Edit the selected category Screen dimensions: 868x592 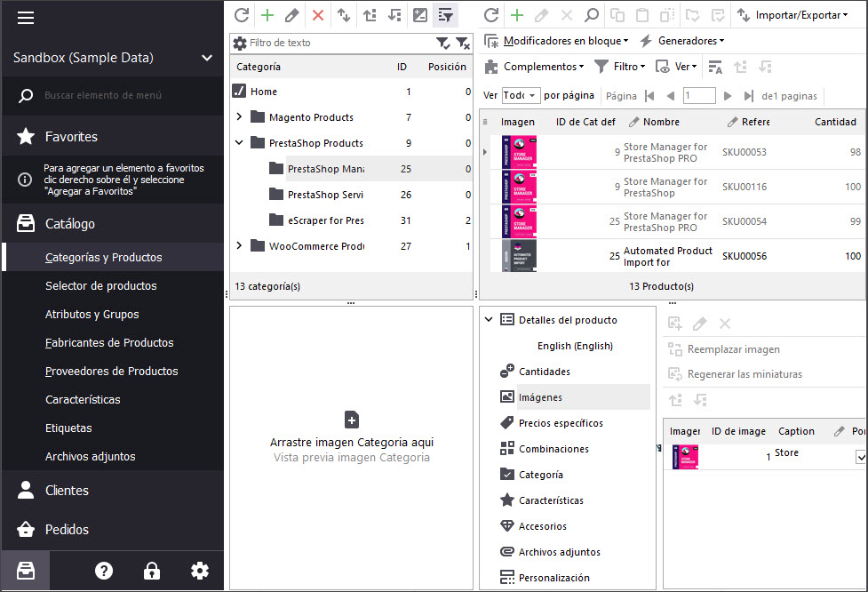(292, 15)
